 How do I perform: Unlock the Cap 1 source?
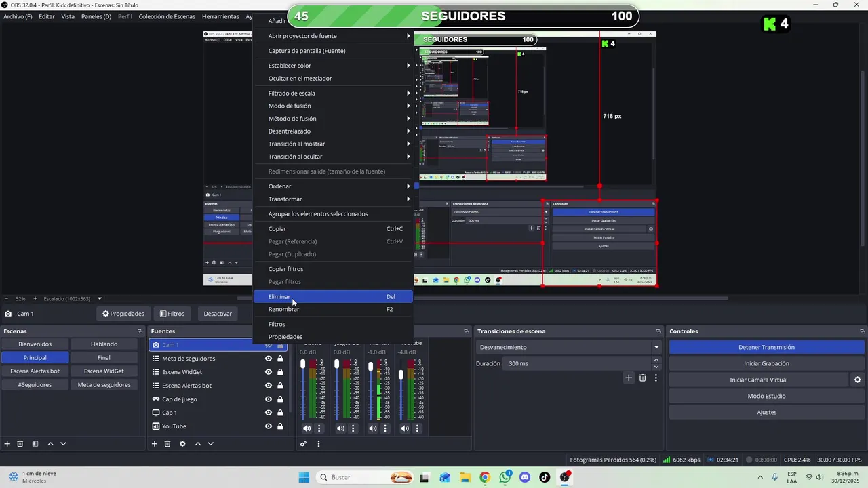tap(280, 413)
